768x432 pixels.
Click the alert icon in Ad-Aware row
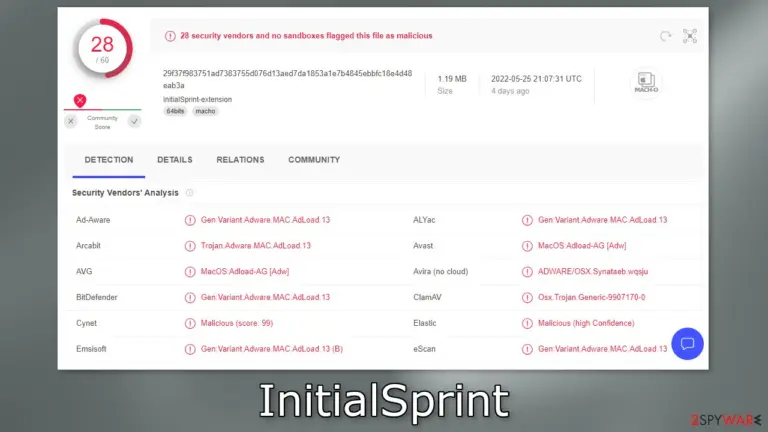[x=190, y=220]
